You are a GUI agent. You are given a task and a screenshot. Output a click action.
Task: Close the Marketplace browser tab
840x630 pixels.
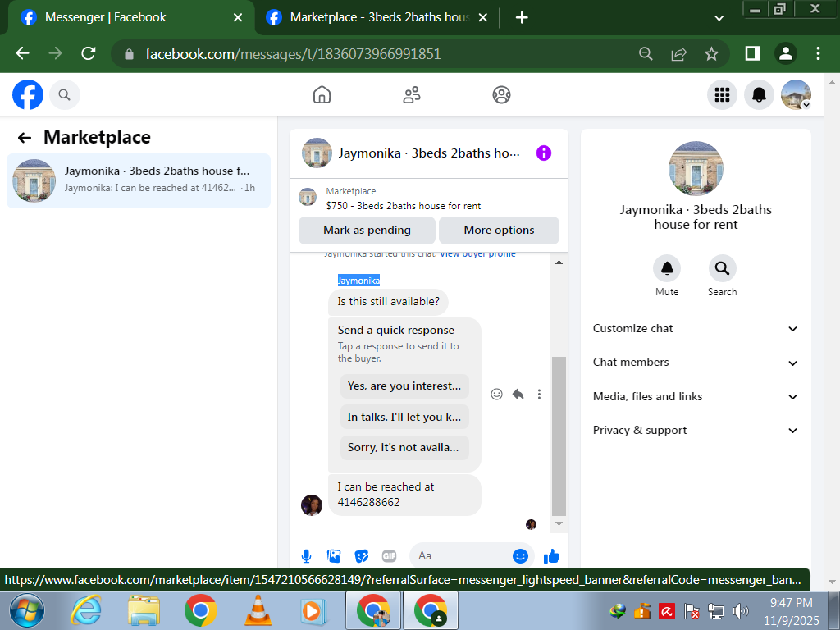click(x=482, y=18)
